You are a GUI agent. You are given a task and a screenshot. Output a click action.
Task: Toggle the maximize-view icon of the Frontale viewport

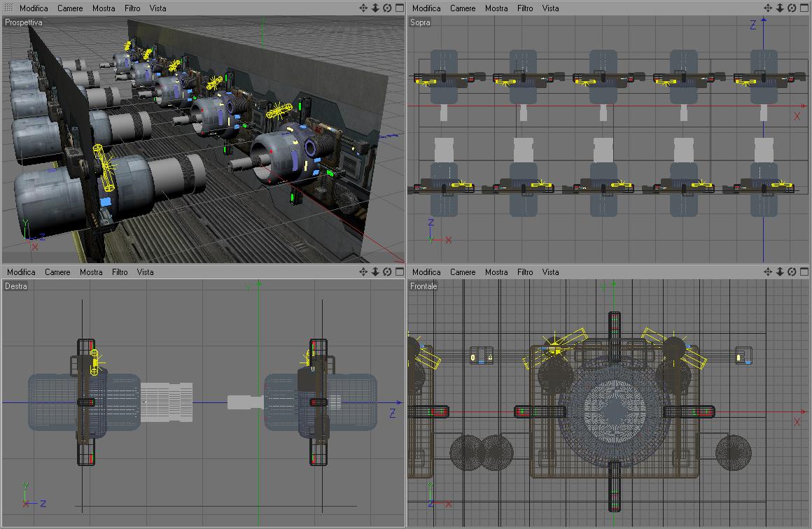[804, 271]
